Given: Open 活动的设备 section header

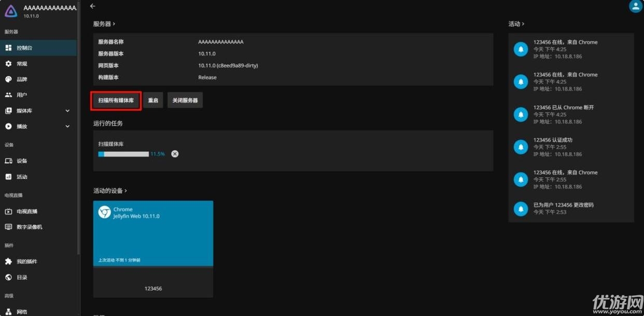Looking at the screenshot, I should pyautogui.click(x=110, y=191).
